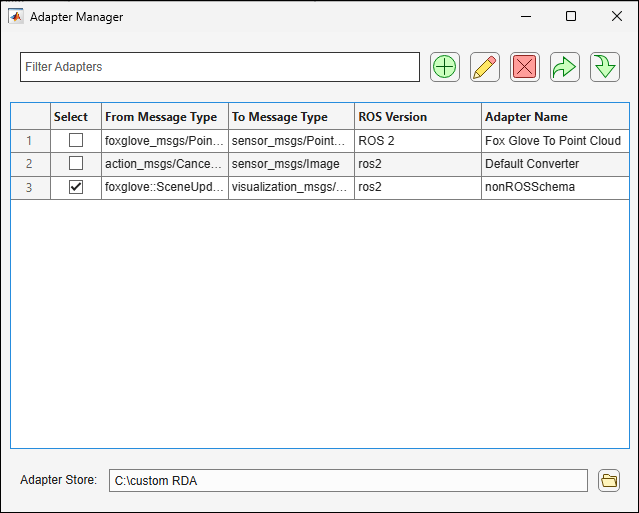
Task: Select the action_msgs/Cance... cell
Action: point(165,164)
